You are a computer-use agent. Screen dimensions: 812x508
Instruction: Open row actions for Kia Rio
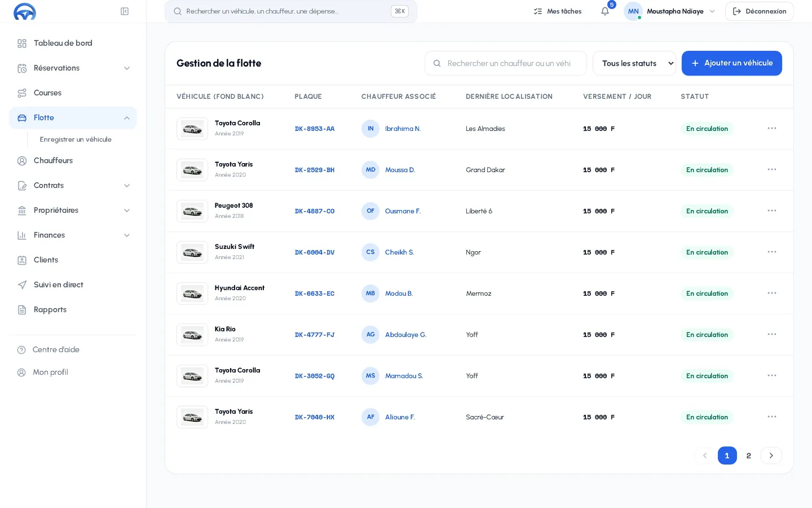772,335
